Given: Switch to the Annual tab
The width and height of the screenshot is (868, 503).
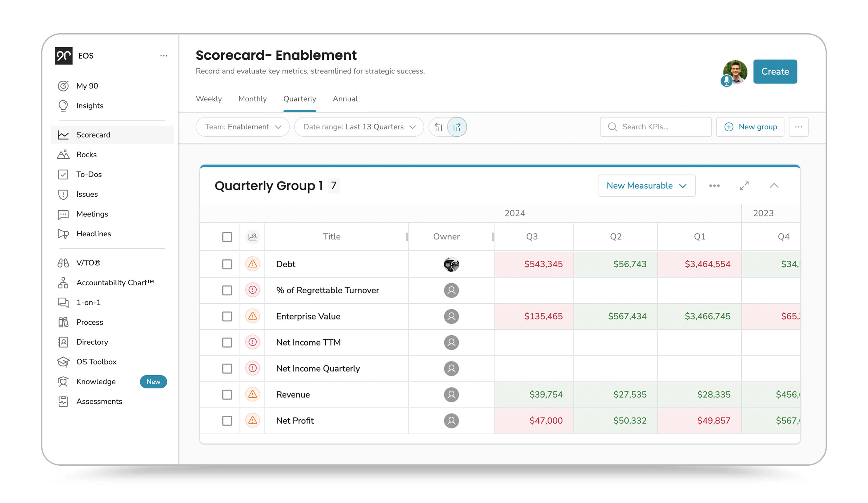Looking at the screenshot, I should [345, 99].
